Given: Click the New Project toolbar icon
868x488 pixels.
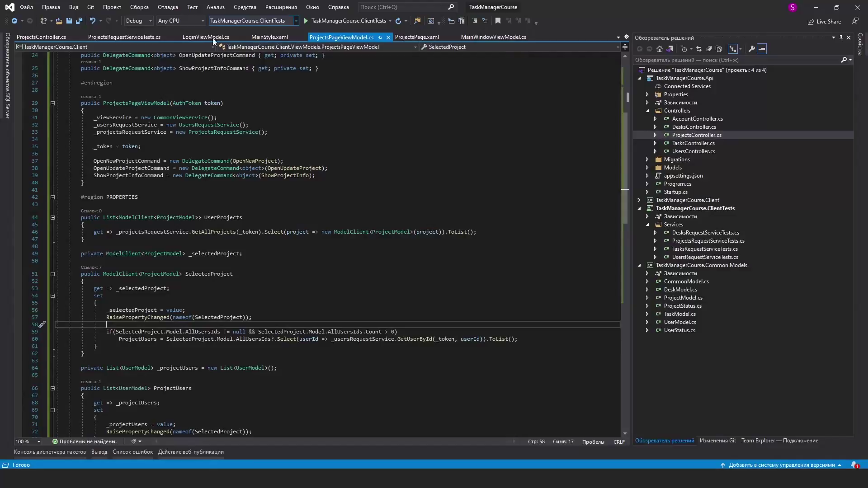Looking at the screenshot, I should coord(43,21).
